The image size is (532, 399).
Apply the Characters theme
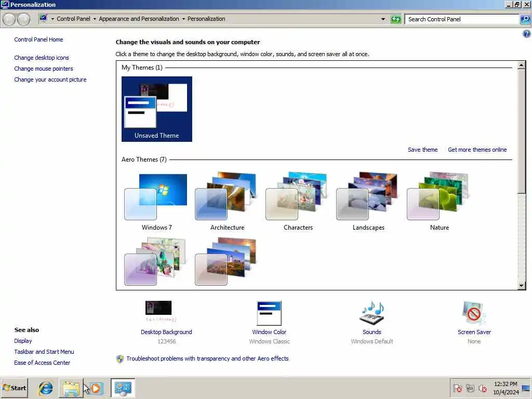point(298,202)
